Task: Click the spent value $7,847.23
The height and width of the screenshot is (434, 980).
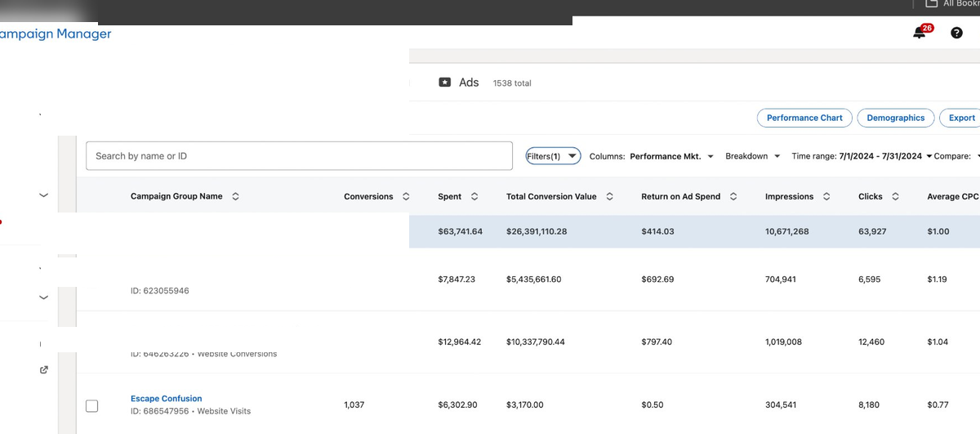Action: pos(457,280)
